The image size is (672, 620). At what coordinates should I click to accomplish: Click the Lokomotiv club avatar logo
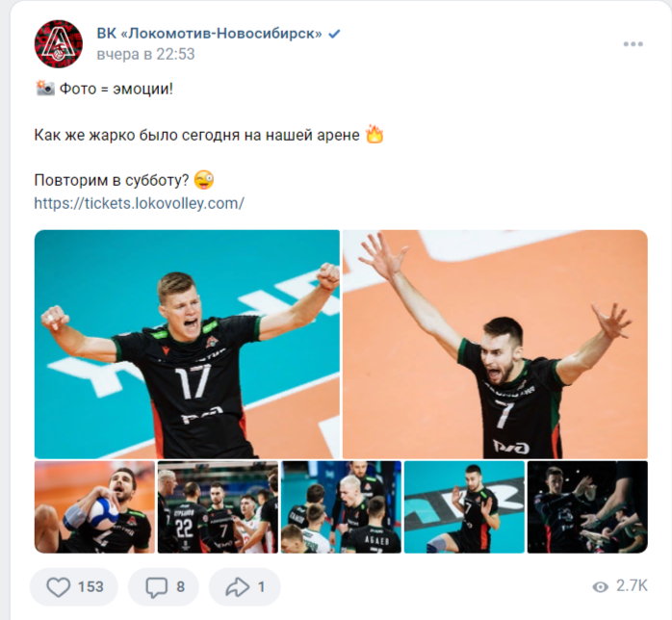pos(59,43)
